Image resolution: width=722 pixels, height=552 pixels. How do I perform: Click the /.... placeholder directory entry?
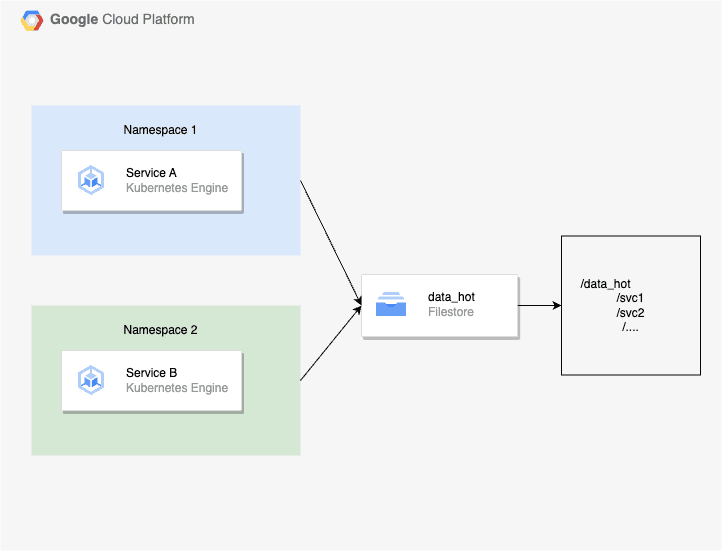(630, 327)
